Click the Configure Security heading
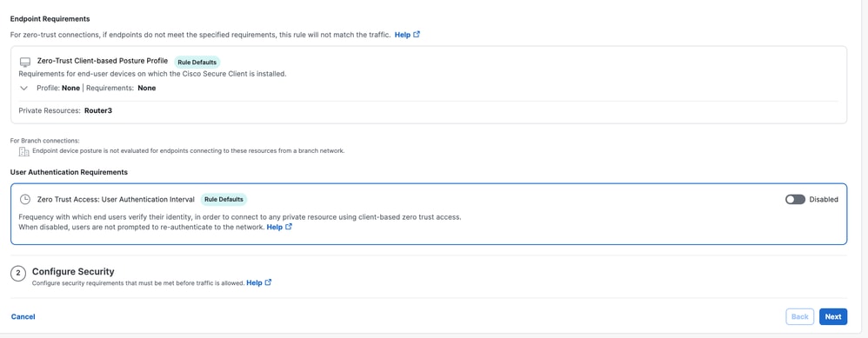 point(73,272)
